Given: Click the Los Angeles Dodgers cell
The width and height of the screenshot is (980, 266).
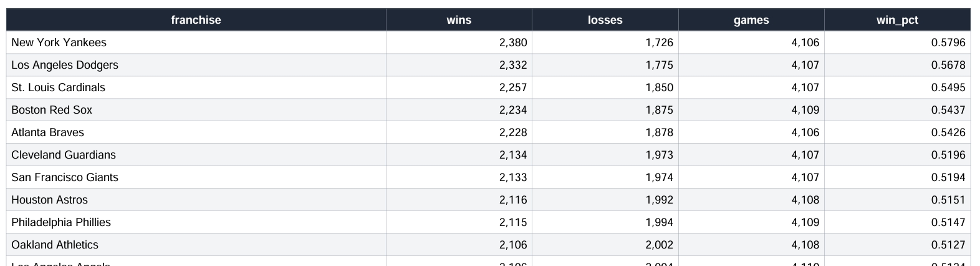Looking at the screenshot, I should [x=65, y=65].
